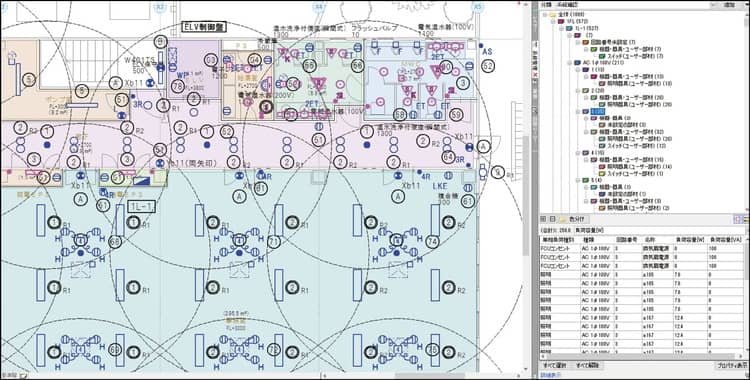The image size is (750, 380).
Task: Select circuit marker 74 on the plan
Action: click(x=432, y=242)
